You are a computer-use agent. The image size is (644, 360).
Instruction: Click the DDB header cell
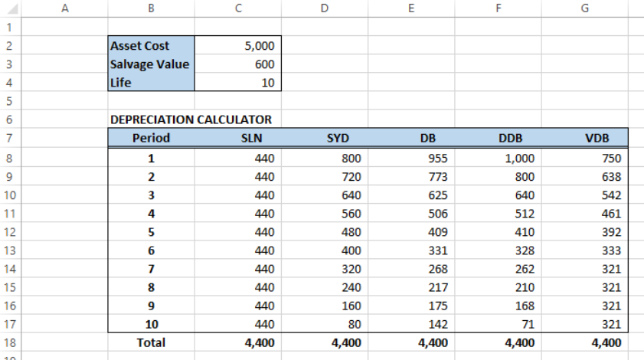pos(499,138)
